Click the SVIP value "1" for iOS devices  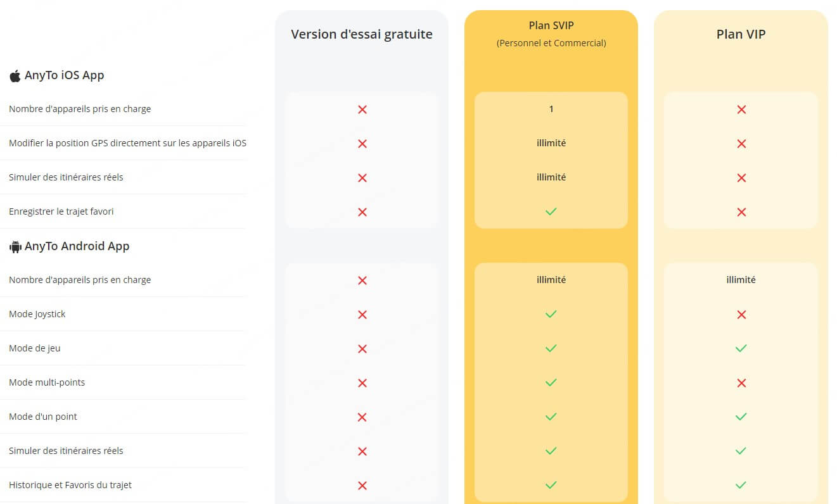click(551, 109)
